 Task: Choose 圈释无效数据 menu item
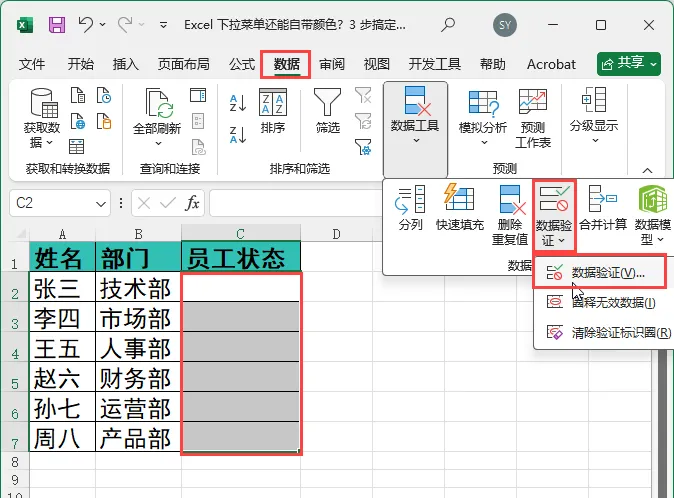pyautogui.click(x=602, y=302)
